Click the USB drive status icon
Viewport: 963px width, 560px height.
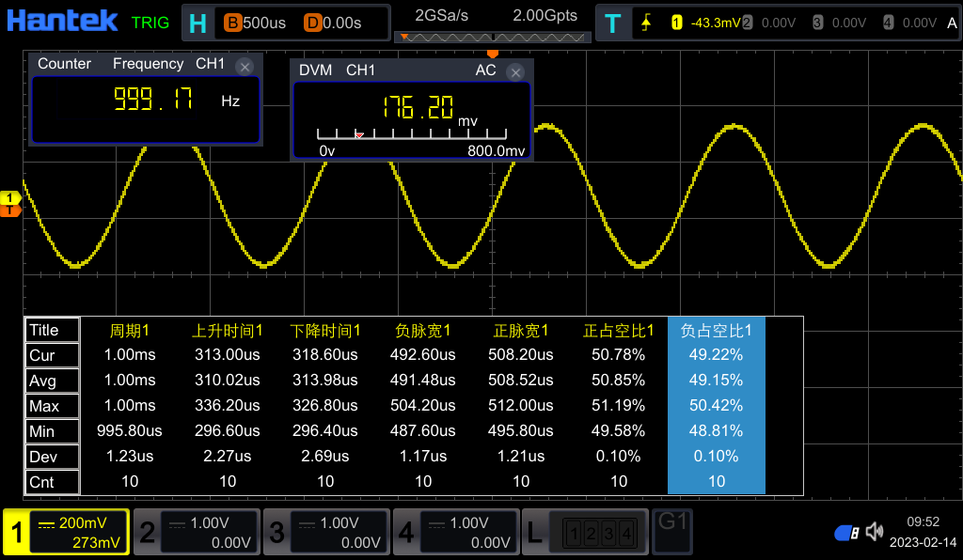(845, 533)
